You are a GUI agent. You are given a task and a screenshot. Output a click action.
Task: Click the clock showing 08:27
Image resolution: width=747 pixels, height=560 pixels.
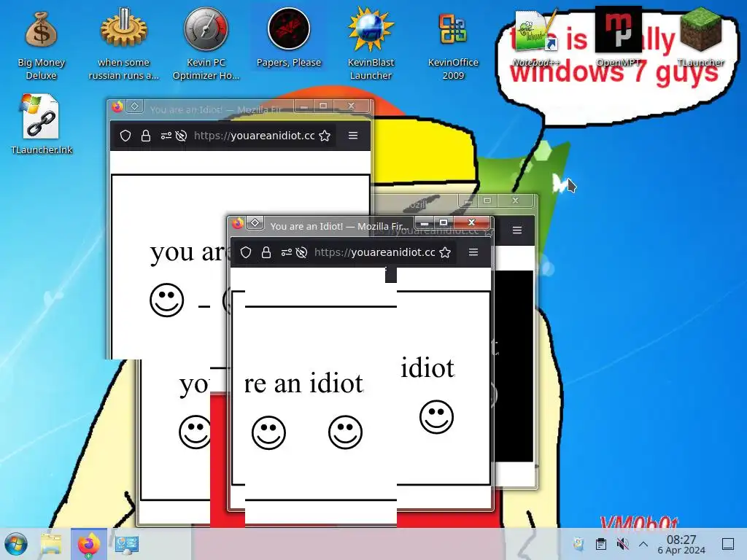click(681, 544)
